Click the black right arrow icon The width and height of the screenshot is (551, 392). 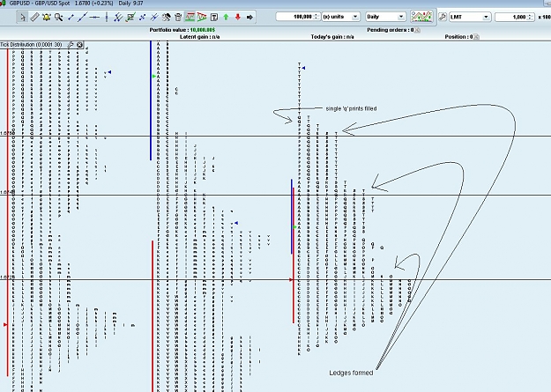[249, 17]
